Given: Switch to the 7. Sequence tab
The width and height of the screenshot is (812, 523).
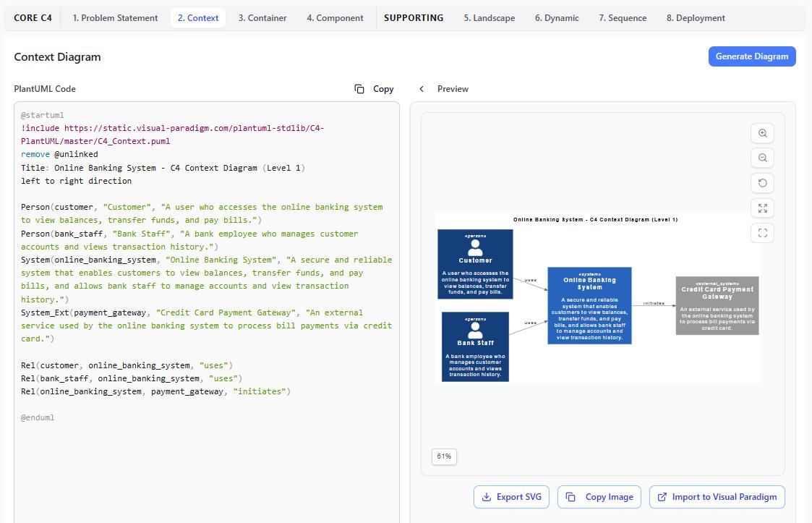Looking at the screenshot, I should [x=623, y=18].
